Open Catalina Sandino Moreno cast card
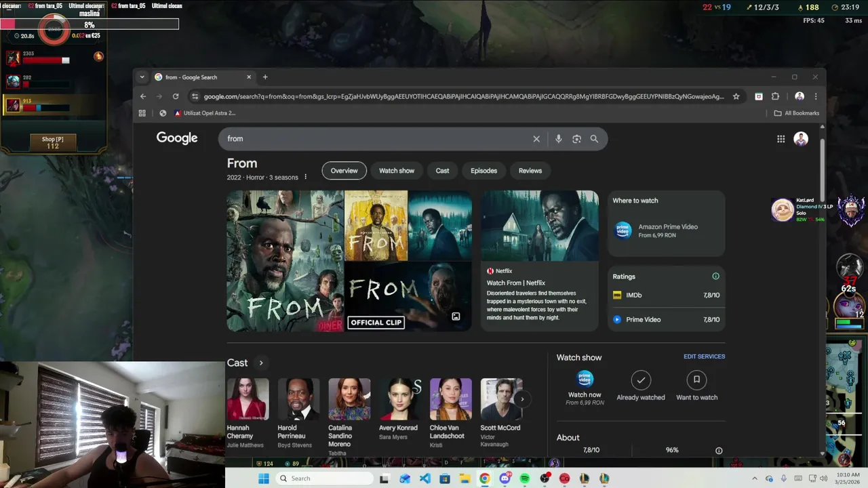The height and width of the screenshot is (488, 868). point(349,417)
